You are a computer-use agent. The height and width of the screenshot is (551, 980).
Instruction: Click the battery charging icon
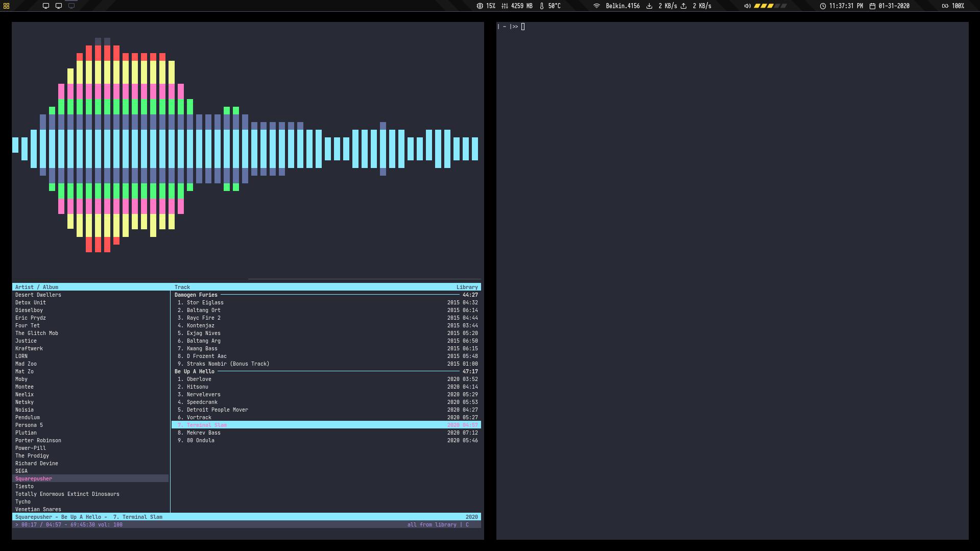point(945,6)
